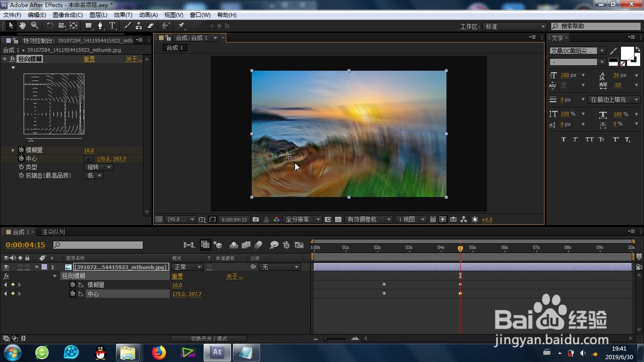This screenshot has height=362, width=644.
Task: Select the Selection arrow tool
Action: (11, 26)
